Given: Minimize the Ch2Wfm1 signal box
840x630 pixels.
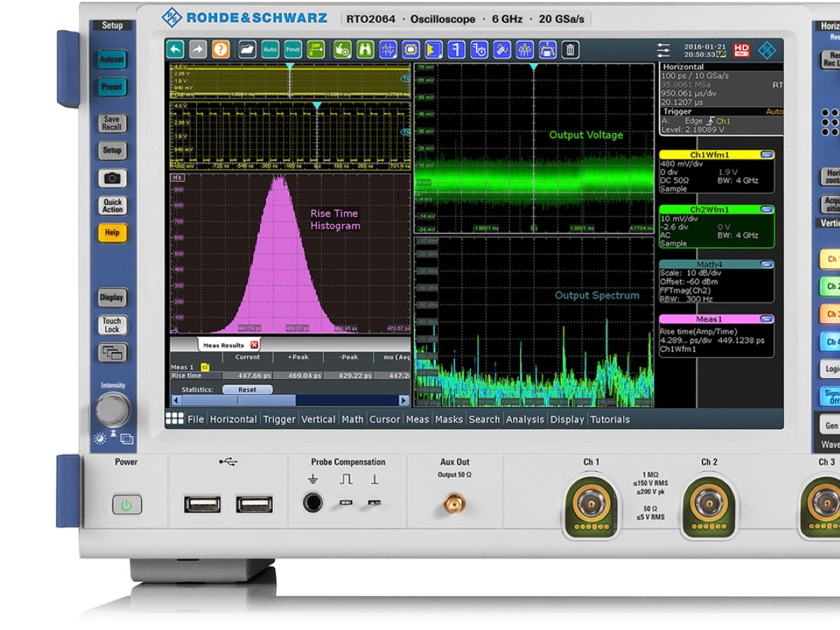Looking at the screenshot, I should (766, 209).
